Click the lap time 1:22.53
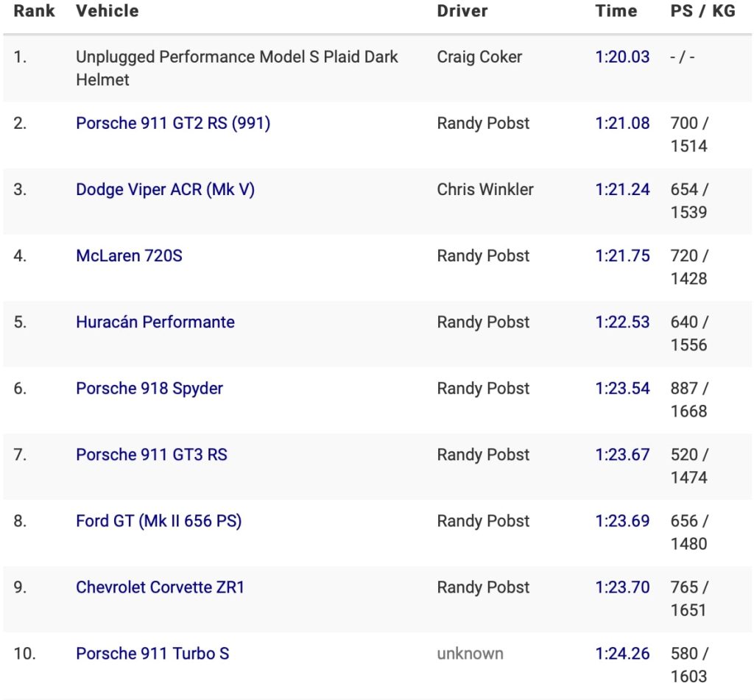The width and height of the screenshot is (754, 700). click(x=622, y=322)
